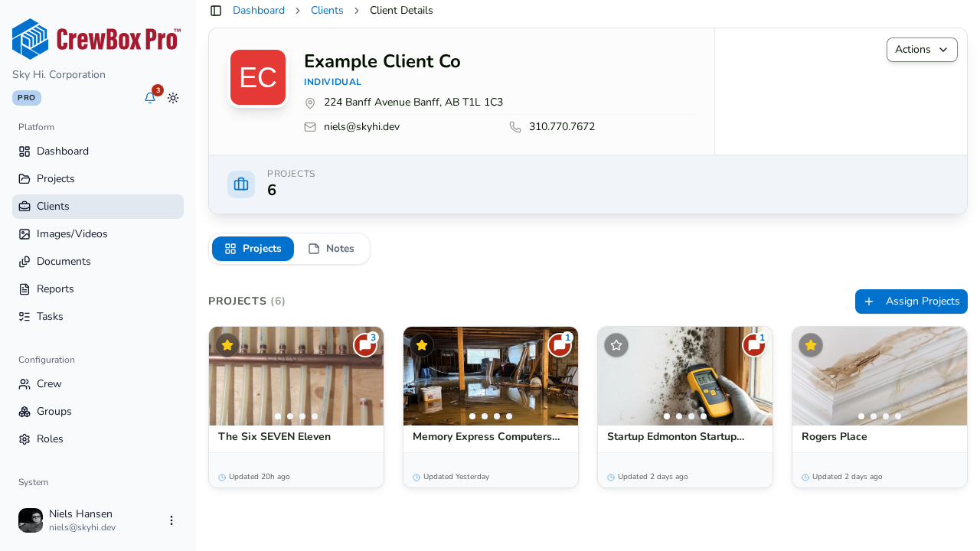Viewport: 980px width, 551px height.
Task: Select second carousel dot on Rogers Place image
Action: tap(874, 416)
